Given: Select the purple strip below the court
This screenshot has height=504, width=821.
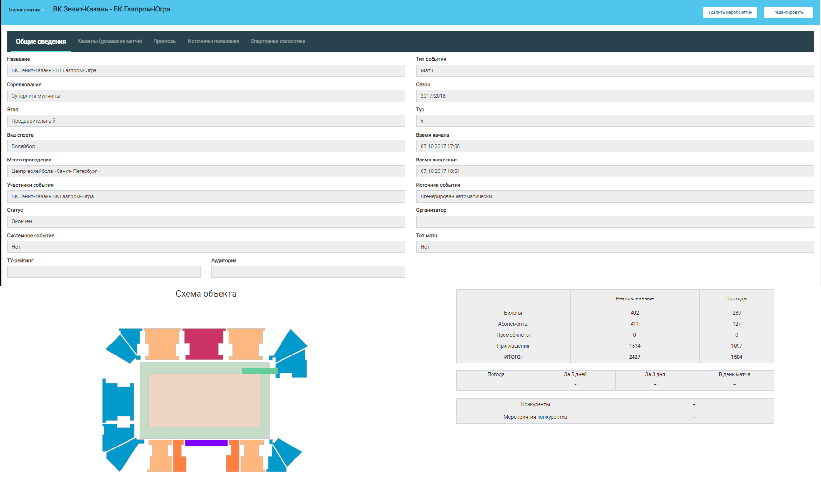Looking at the screenshot, I should tap(206, 443).
